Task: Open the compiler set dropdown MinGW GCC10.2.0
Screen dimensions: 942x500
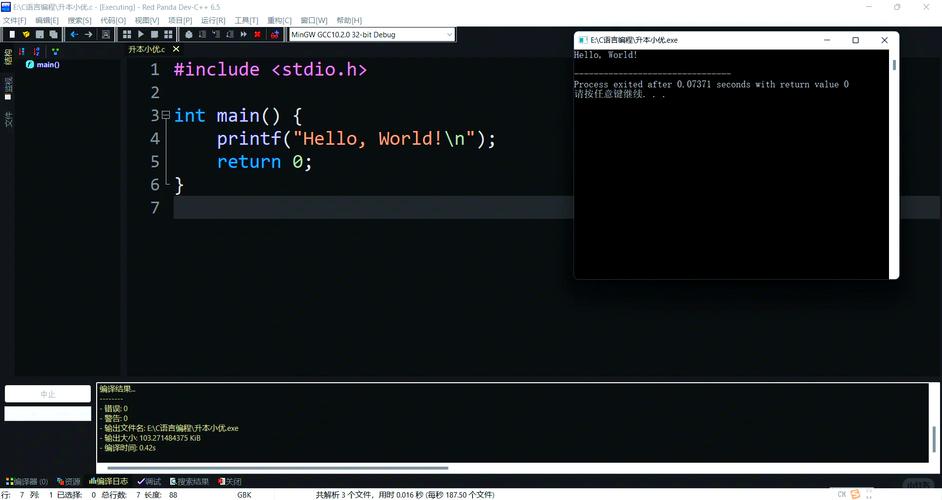Action: coord(371,35)
